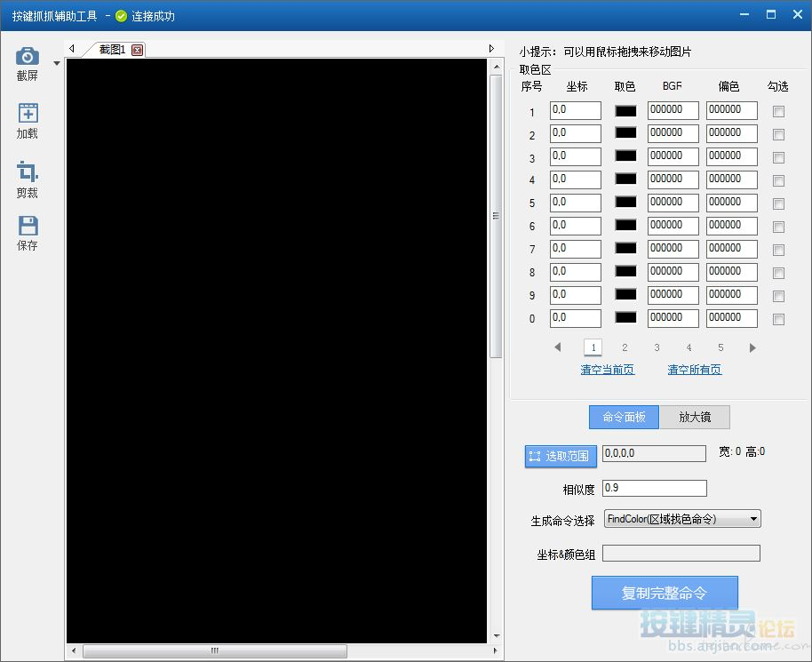This screenshot has width=812, height=662.
Task: Close the 截图1 tab with red X
Action: [137, 51]
